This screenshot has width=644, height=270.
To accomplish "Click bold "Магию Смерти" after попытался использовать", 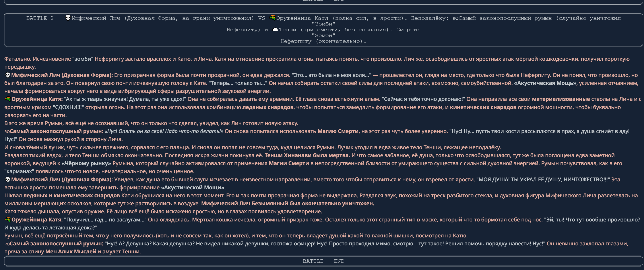I will click(x=338, y=131).
